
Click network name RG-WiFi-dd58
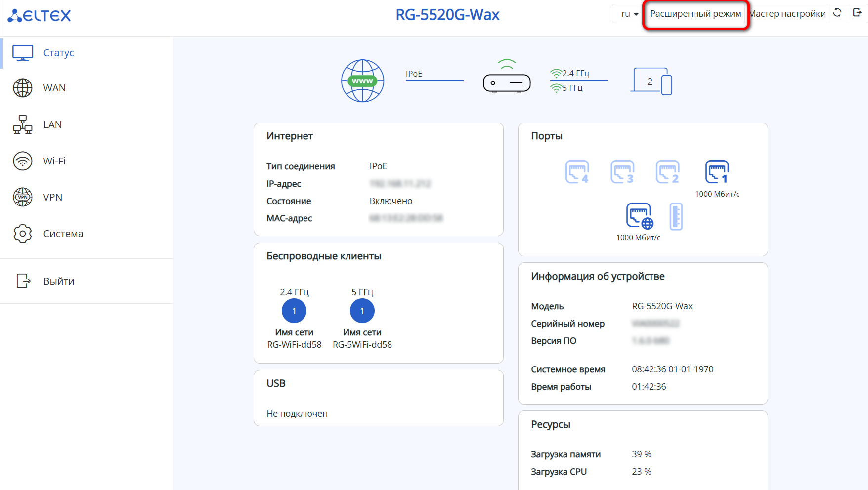click(295, 345)
